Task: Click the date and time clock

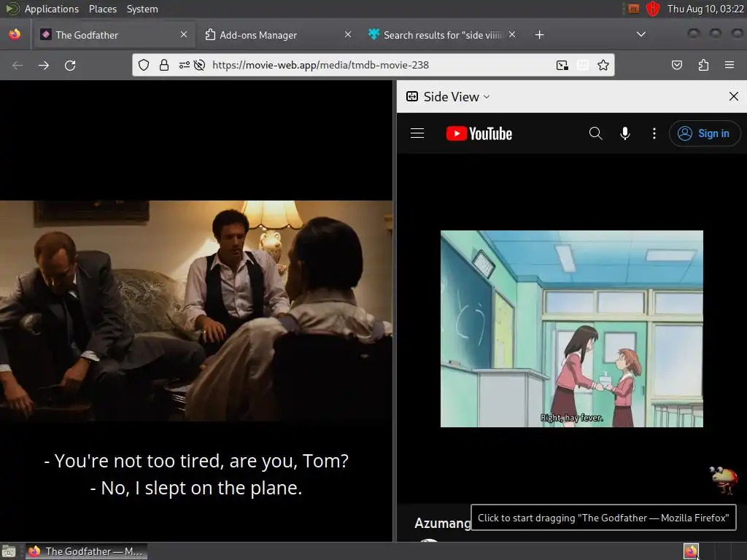Action: (x=705, y=9)
